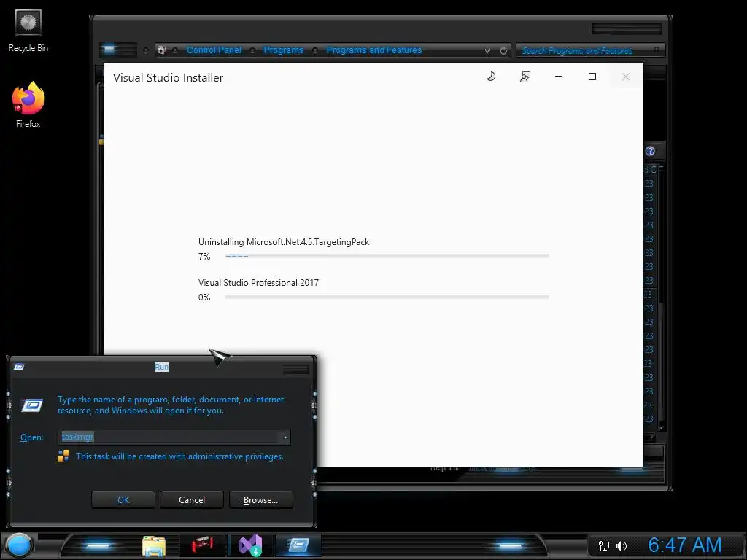
Task: Select Programs and Features breadcrumb
Action: (374, 50)
